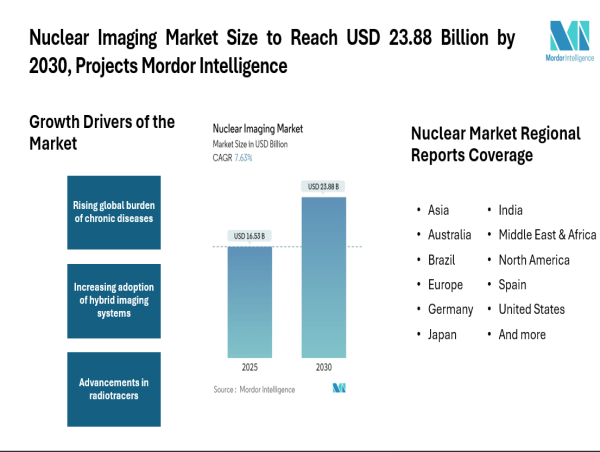Viewport: 600px width, 452px height.
Task: Click 'United States' in the region list
Action: [532, 309]
